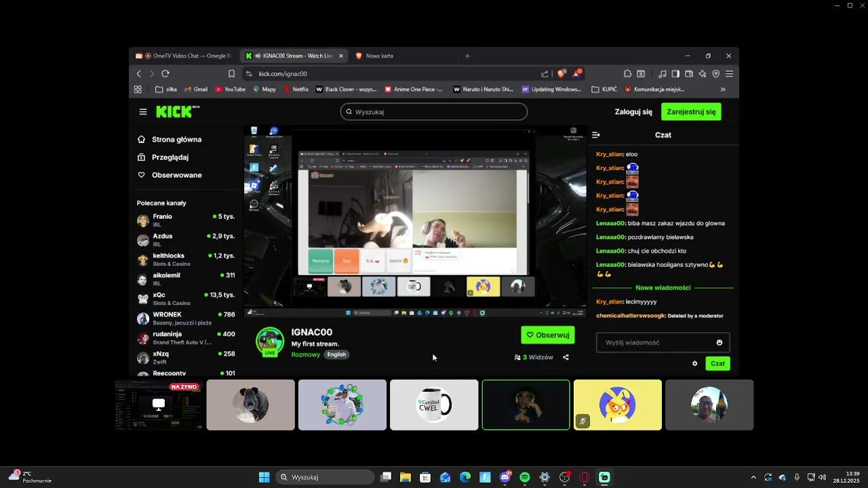Open the WRONEK recommended channel

pyautogui.click(x=186, y=319)
